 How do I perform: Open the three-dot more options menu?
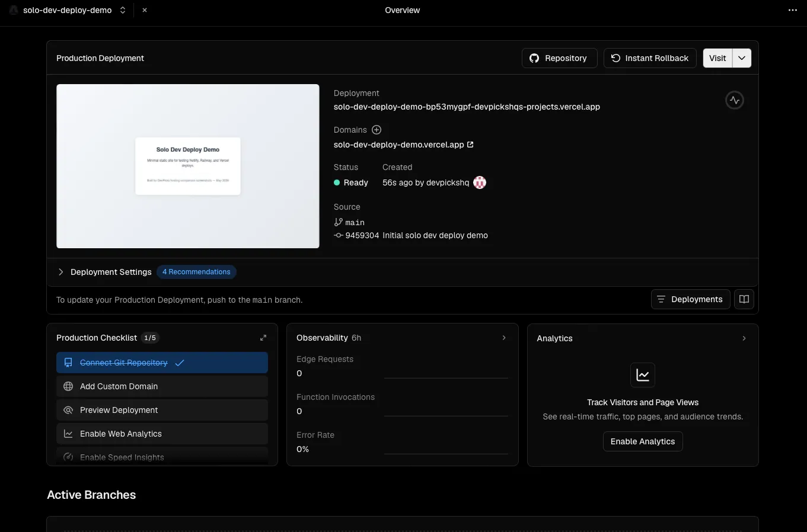(x=793, y=10)
